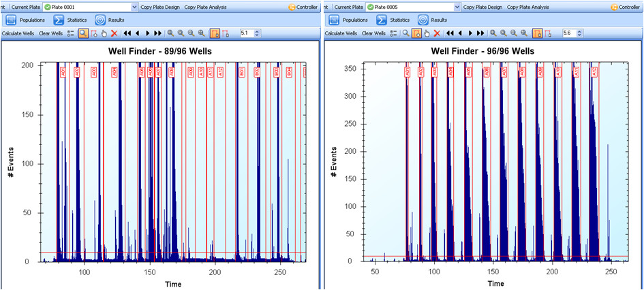Expand the Plate 0001 dropdown
The height and width of the screenshot is (290, 644).
coord(134,7)
